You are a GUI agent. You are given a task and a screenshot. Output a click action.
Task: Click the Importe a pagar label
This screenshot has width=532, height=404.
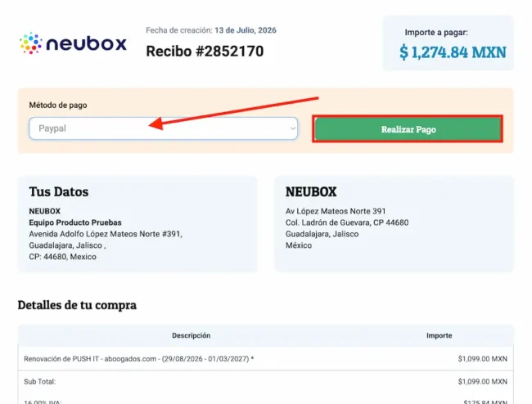click(436, 33)
